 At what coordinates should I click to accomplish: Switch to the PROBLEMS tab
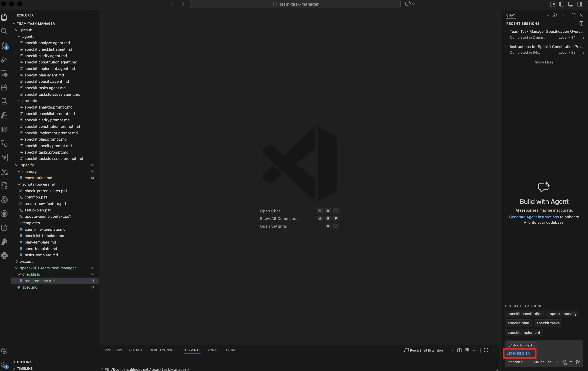click(x=113, y=350)
